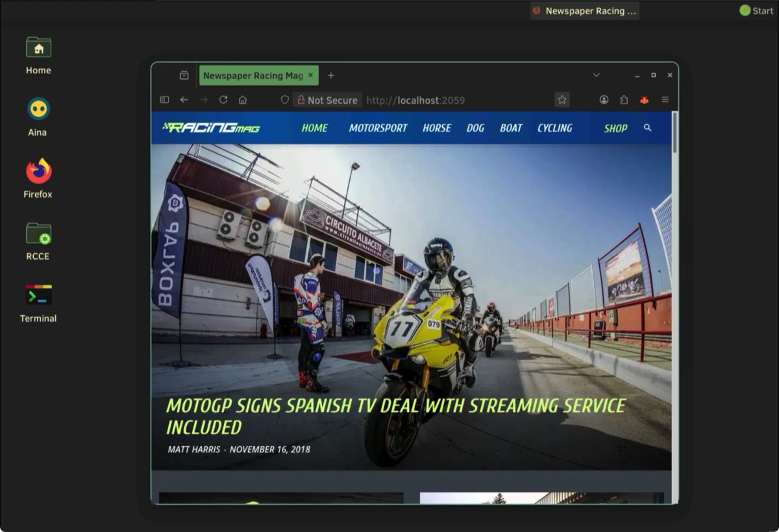Select the Newspaper Racing Mag tab

point(253,75)
